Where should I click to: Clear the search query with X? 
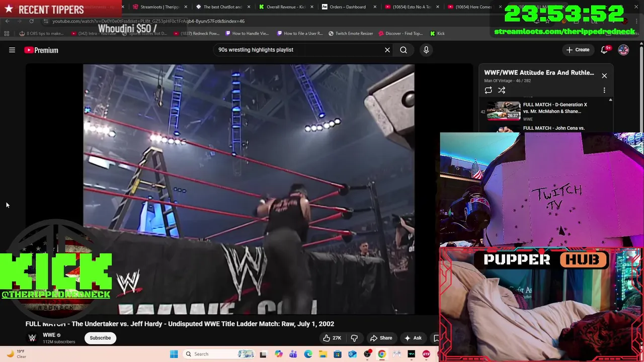pyautogui.click(x=387, y=50)
